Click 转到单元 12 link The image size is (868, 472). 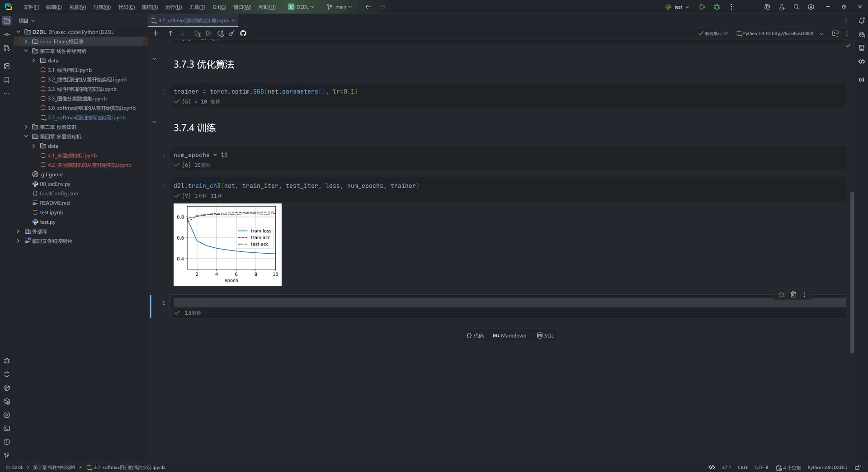point(713,33)
